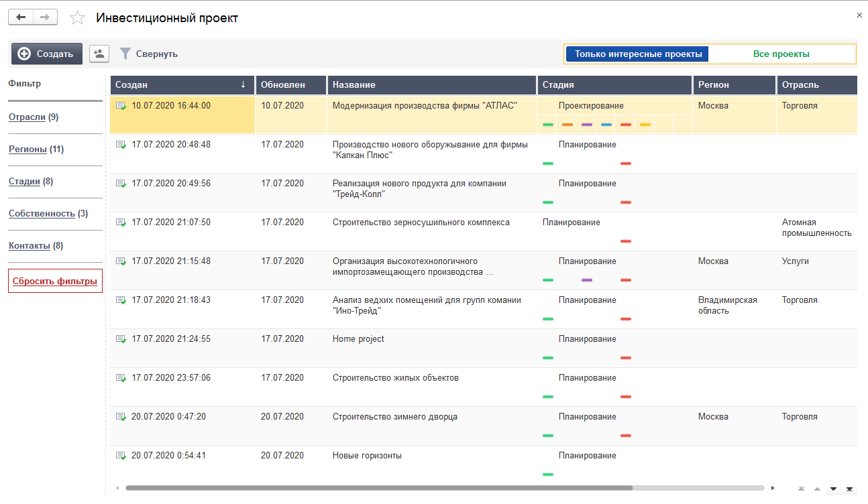Go forward with the right arrow button

[45, 17]
